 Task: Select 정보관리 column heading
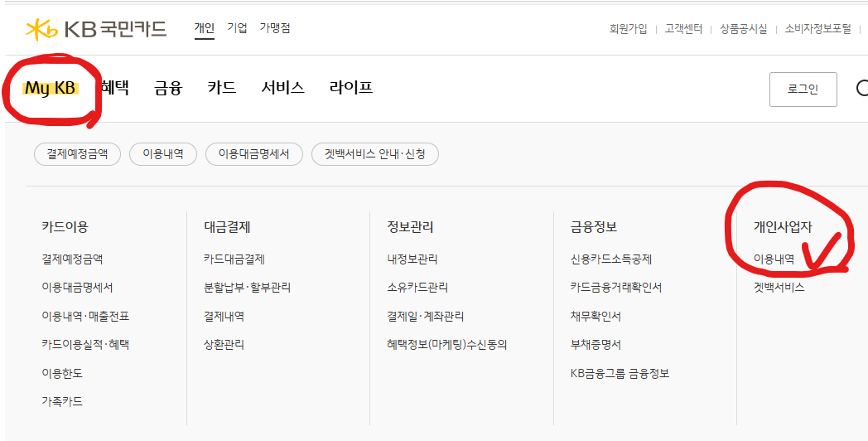(x=410, y=226)
